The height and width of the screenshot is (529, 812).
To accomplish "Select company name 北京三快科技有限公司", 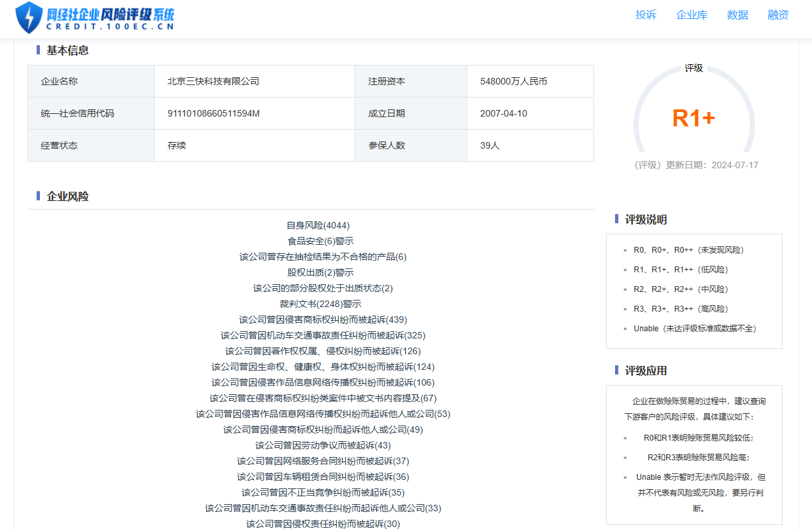I will coord(213,81).
